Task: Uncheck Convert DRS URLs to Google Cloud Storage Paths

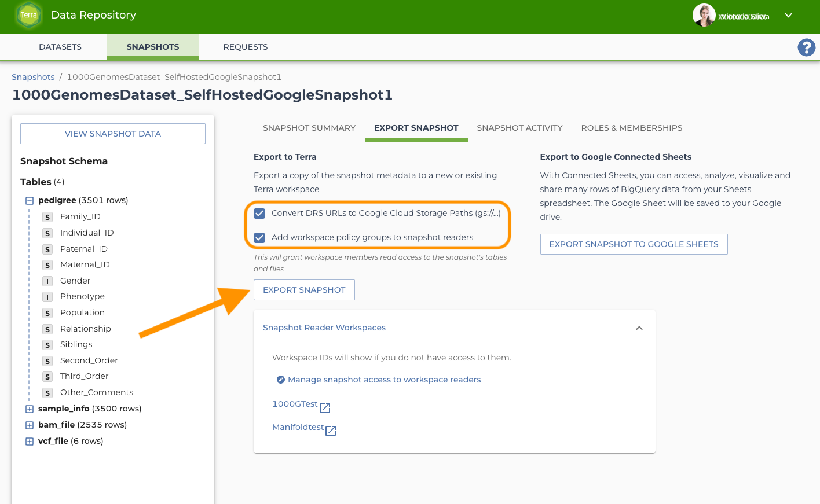Action: coord(259,214)
